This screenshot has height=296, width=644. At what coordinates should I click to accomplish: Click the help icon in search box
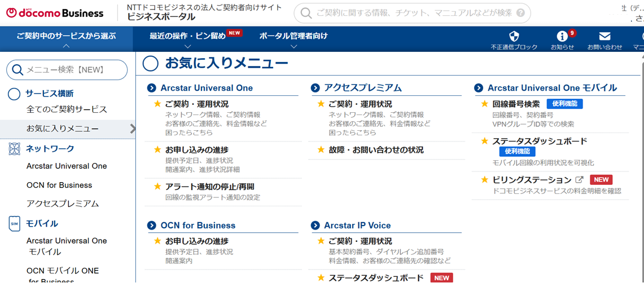[520, 13]
